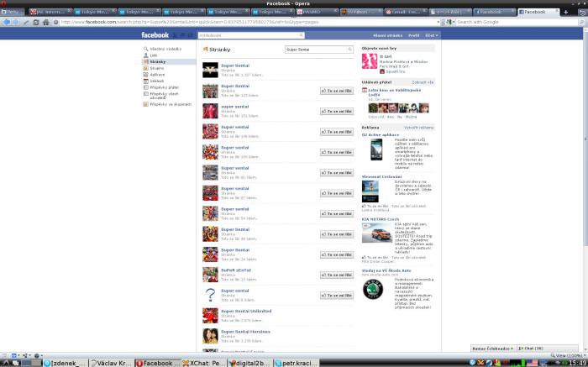The height and width of the screenshot is (367, 588).
Task: Click the Spustit hru link
Action: click(x=395, y=71)
